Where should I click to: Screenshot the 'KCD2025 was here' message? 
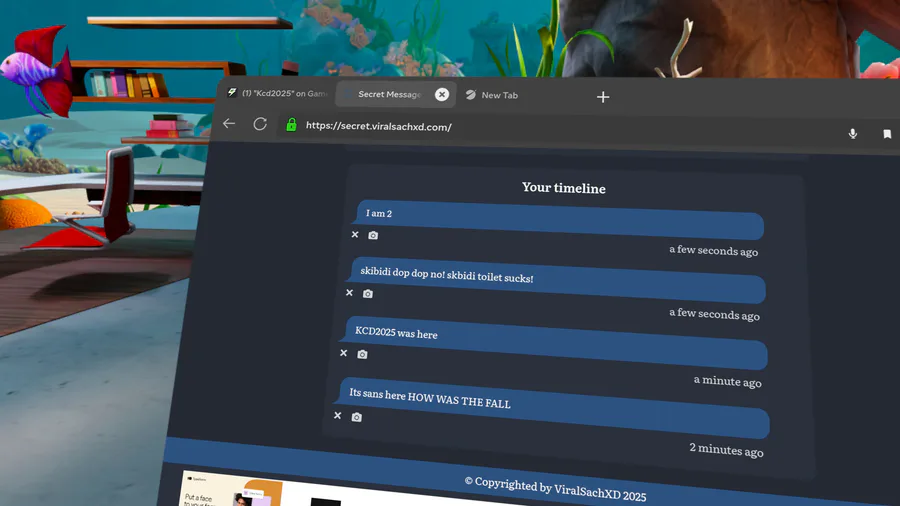coord(362,354)
